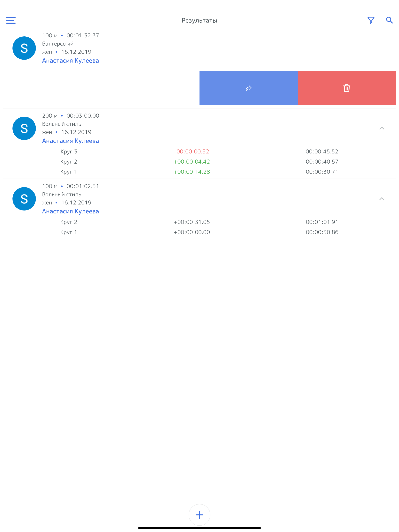399x532 pixels.
Task: Collapse the 100 м Вольный стиль laps
Action: (x=382, y=199)
